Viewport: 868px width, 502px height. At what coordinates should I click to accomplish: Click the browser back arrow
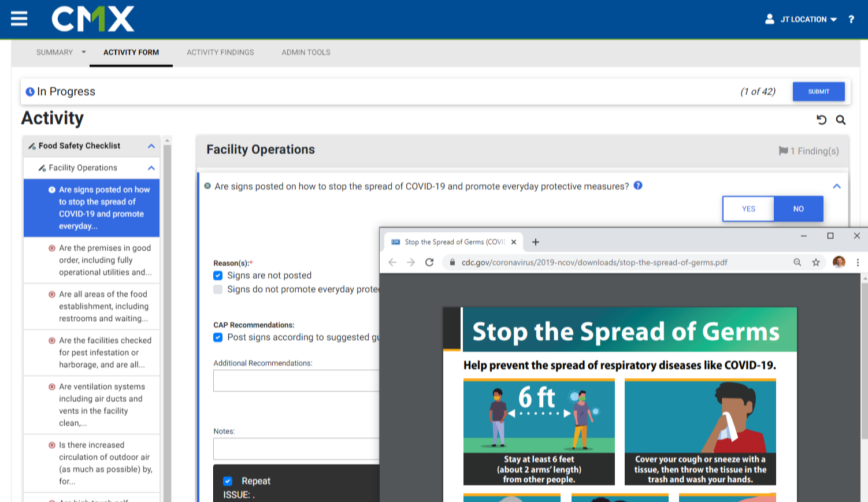pyautogui.click(x=392, y=262)
